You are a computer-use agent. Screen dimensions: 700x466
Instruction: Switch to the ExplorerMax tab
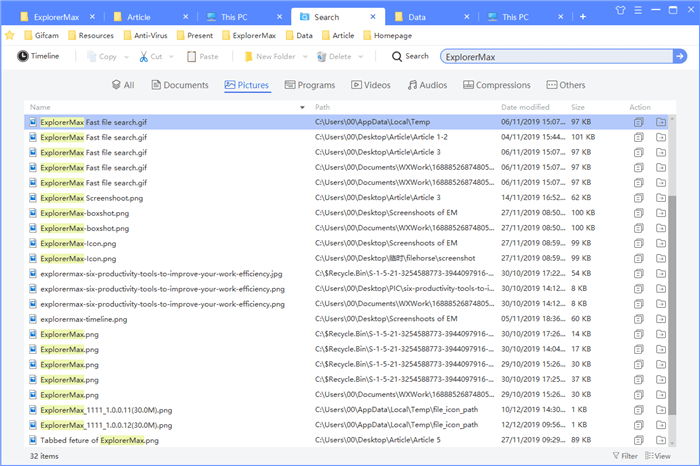click(56, 17)
